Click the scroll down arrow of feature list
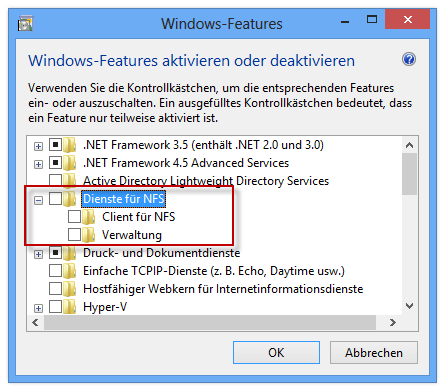This screenshot has height=390, width=447. point(410,306)
